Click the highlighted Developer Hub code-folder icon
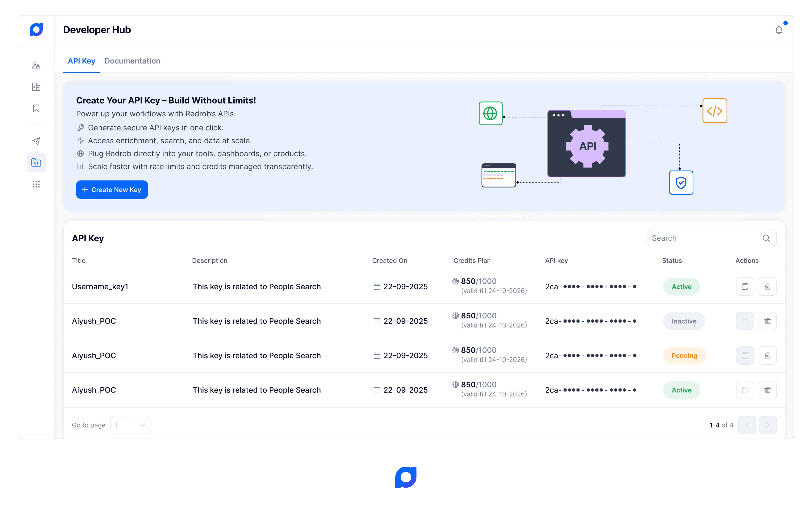This screenshot has height=514, width=812. pyautogui.click(x=36, y=162)
